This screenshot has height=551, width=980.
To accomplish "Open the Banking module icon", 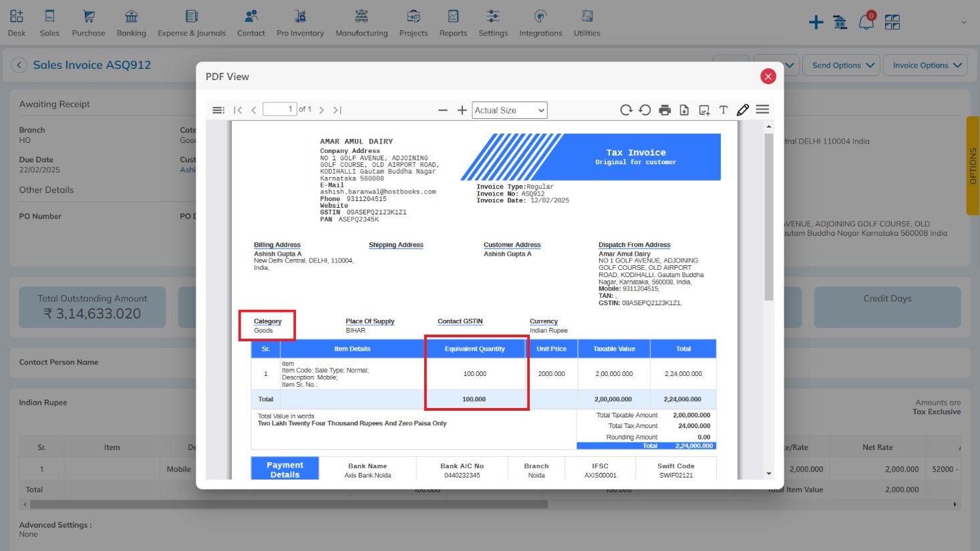I will tap(131, 23).
